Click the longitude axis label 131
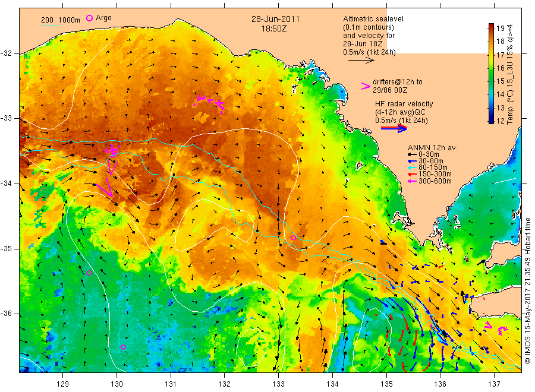The width and height of the screenshot is (535, 392). pos(171,384)
